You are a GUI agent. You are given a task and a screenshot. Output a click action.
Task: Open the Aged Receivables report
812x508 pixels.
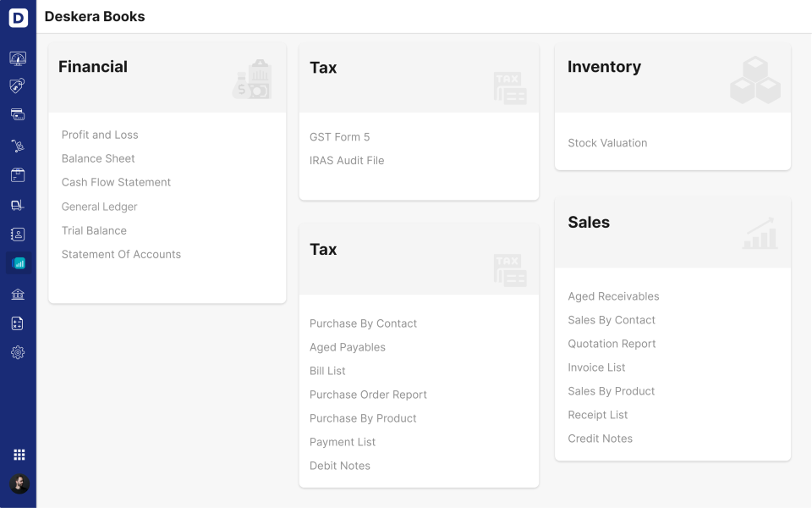pyautogui.click(x=614, y=296)
